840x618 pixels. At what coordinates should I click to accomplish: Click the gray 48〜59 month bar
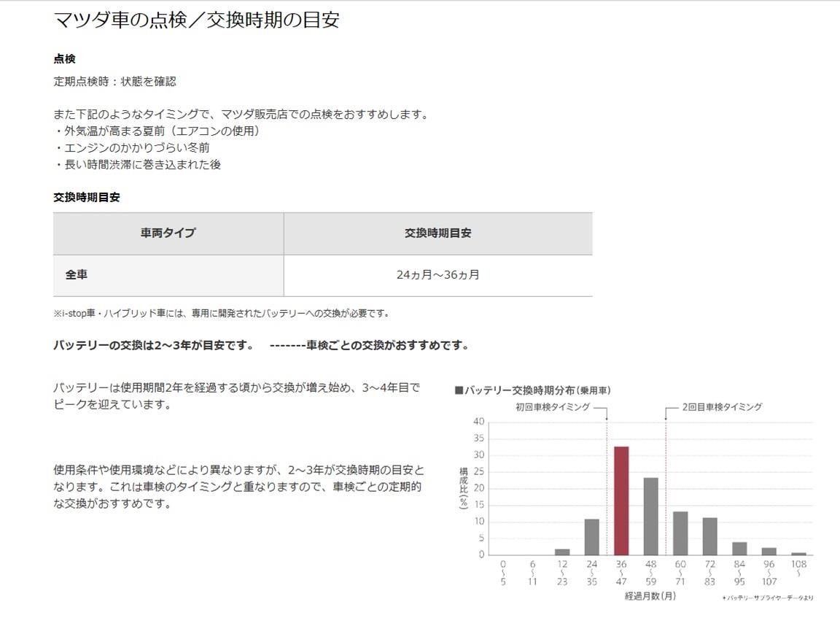[x=651, y=516]
